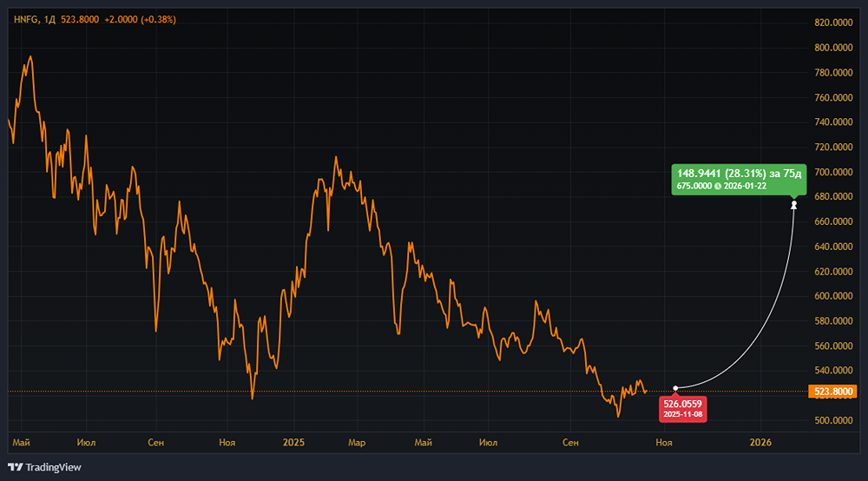Click the Сен label before 2025
Viewport: 868px width, 481px height.
[x=156, y=442]
